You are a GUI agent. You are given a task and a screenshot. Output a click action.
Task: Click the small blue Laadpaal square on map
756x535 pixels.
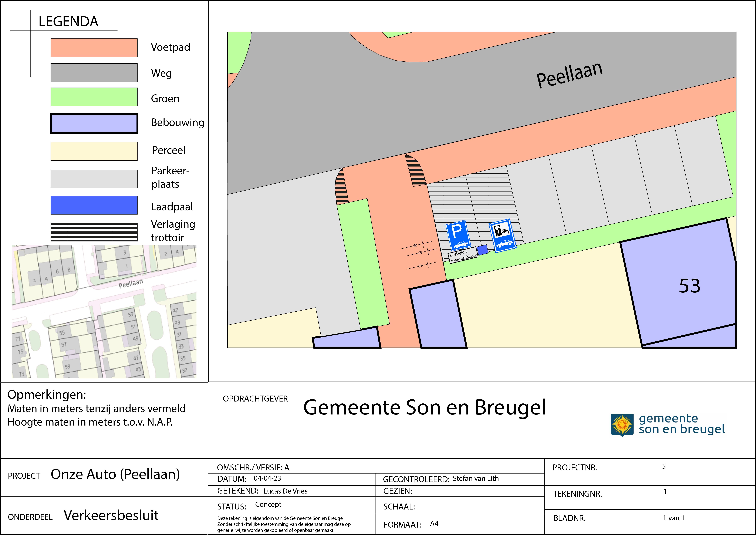tap(483, 250)
